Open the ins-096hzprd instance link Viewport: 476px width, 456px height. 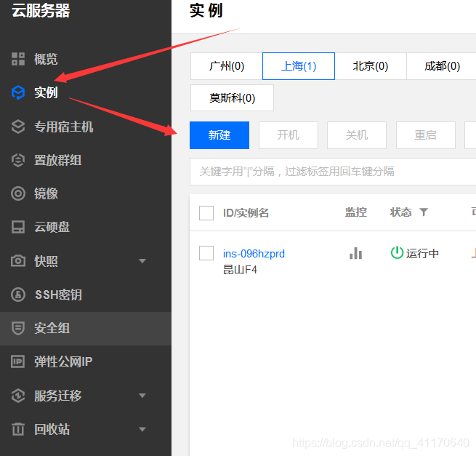[254, 254]
